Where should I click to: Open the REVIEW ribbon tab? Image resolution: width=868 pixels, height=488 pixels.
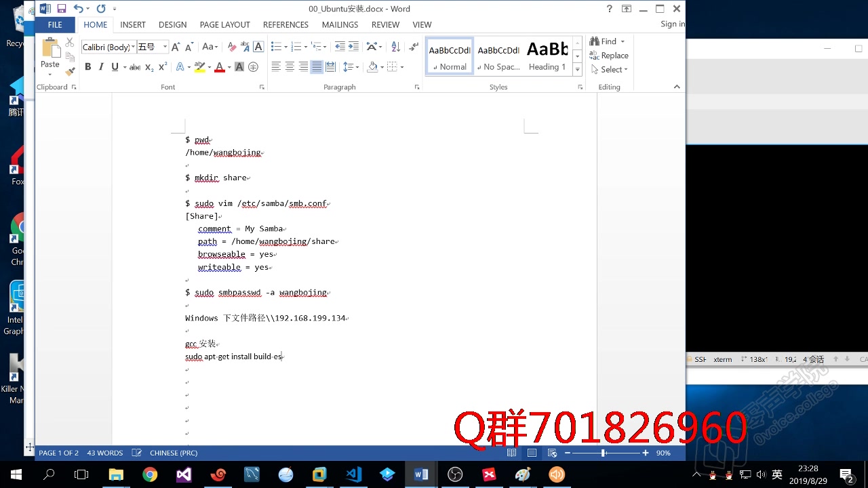(385, 24)
